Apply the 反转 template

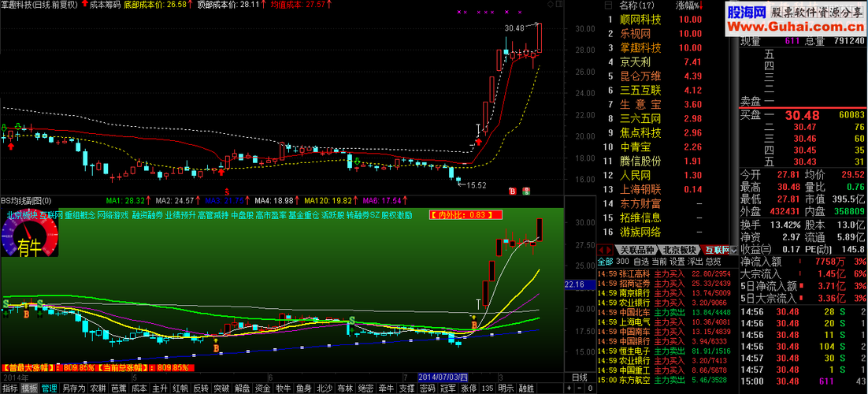click(x=201, y=388)
